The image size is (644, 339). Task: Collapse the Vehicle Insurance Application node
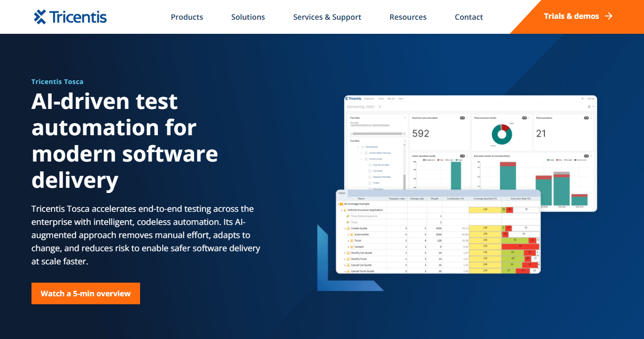click(342, 210)
